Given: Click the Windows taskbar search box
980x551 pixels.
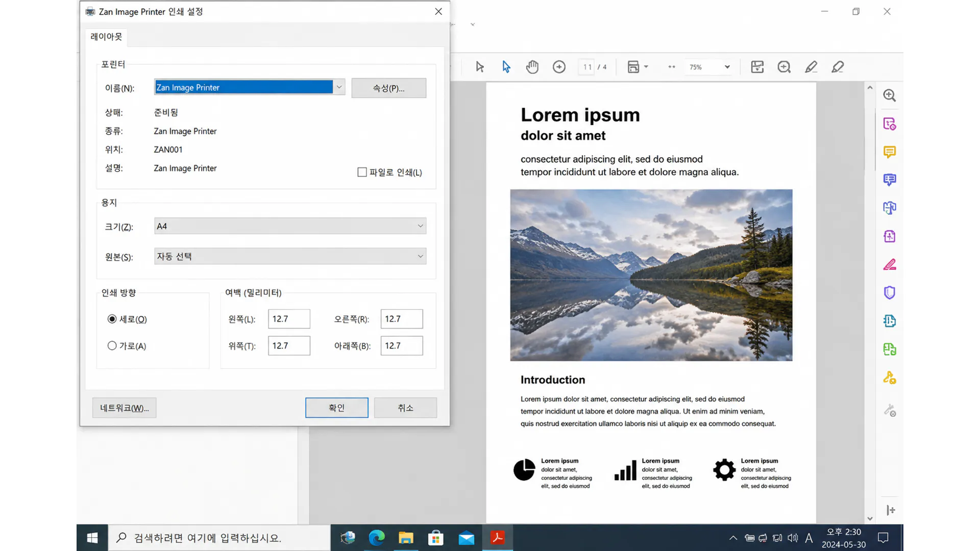Looking at the screenshot, I should coord(219,538).
